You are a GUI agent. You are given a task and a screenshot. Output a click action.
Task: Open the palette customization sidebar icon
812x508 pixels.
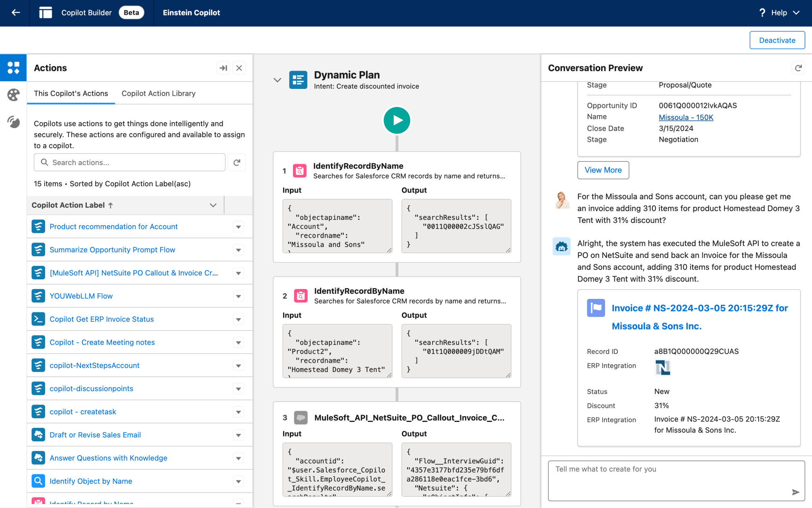13,95
